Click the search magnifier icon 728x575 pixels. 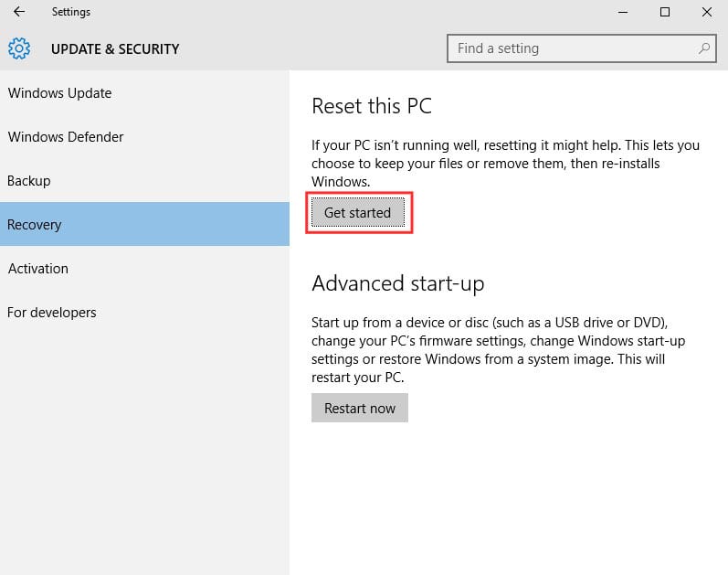(x=704, y=48)
